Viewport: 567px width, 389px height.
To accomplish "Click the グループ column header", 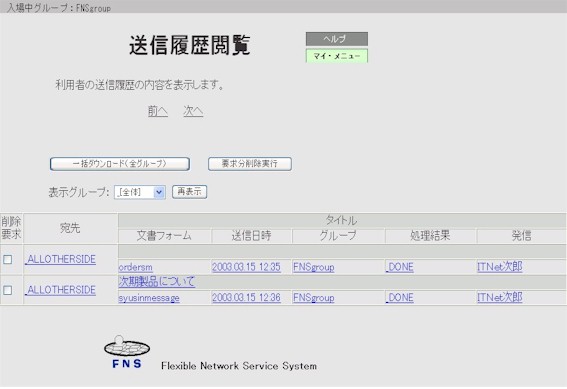I will (x=338, y=236).
